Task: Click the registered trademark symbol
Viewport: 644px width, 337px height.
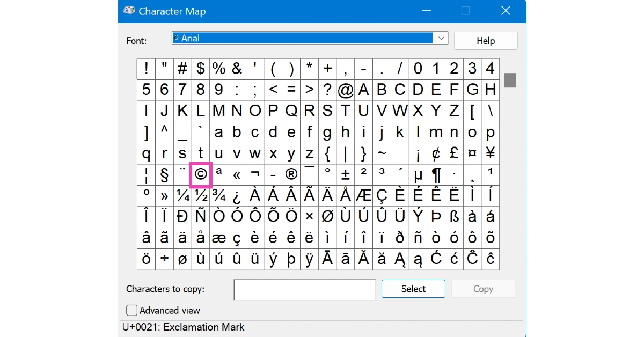Action: coord(291,174)
